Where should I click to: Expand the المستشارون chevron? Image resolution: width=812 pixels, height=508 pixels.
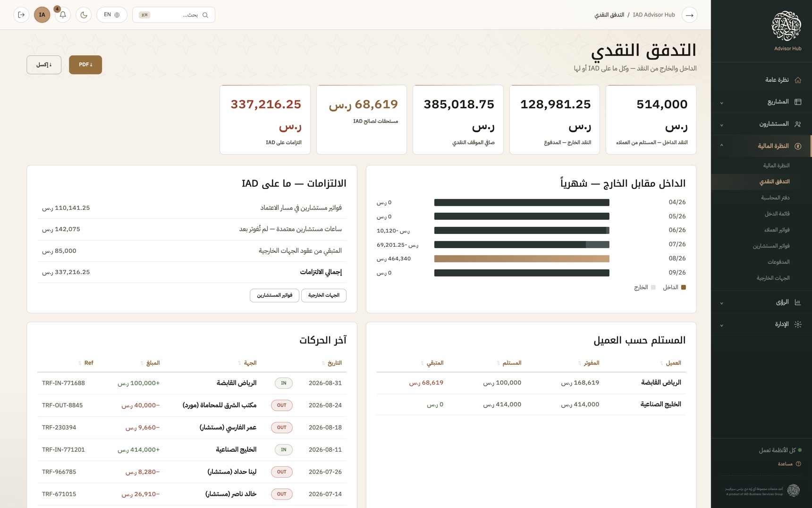tap(721, 125)
